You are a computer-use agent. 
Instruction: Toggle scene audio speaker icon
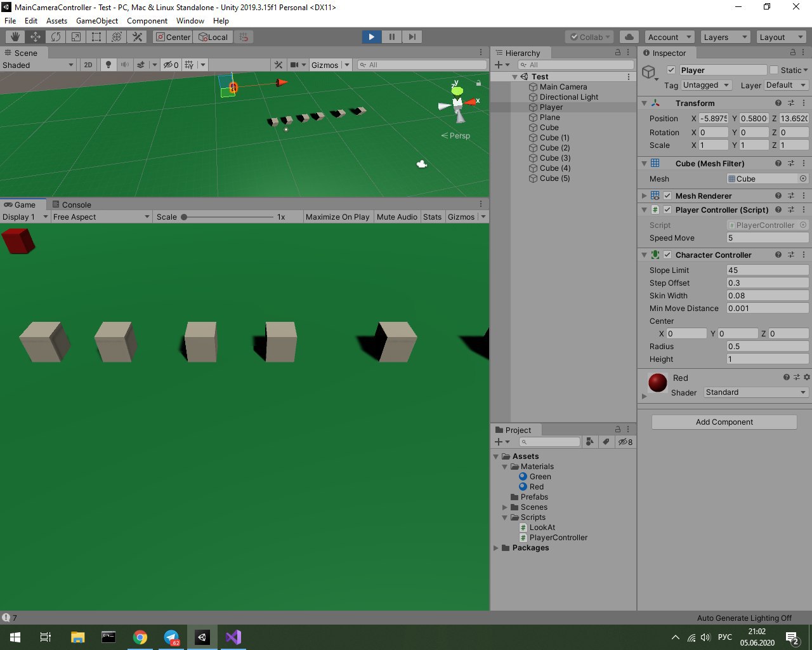click(125, 65)
